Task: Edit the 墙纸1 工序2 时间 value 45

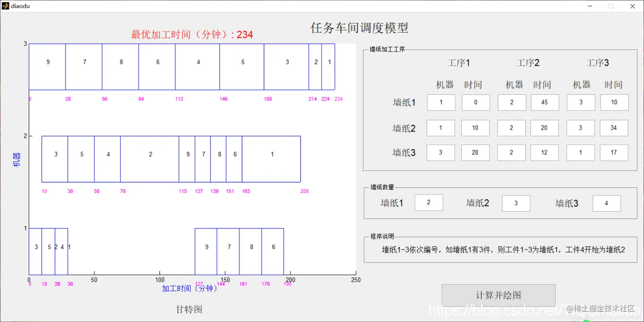Action: [544, 102]
